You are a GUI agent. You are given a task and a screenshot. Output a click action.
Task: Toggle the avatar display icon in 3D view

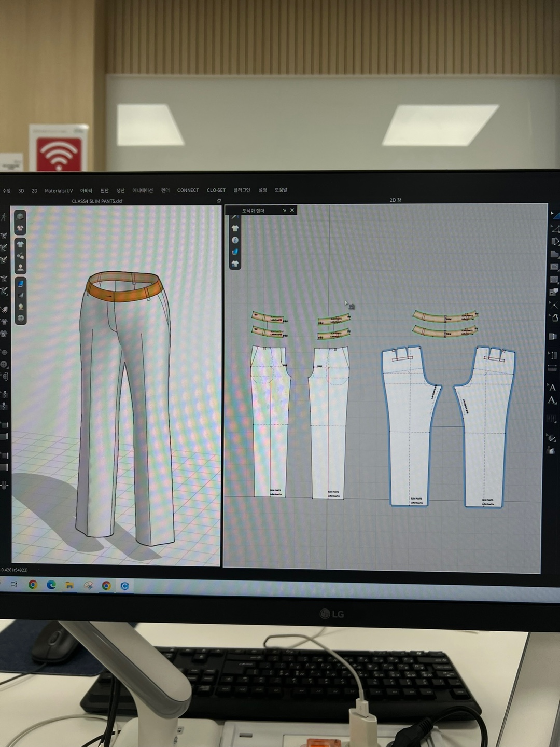(20, 268)
